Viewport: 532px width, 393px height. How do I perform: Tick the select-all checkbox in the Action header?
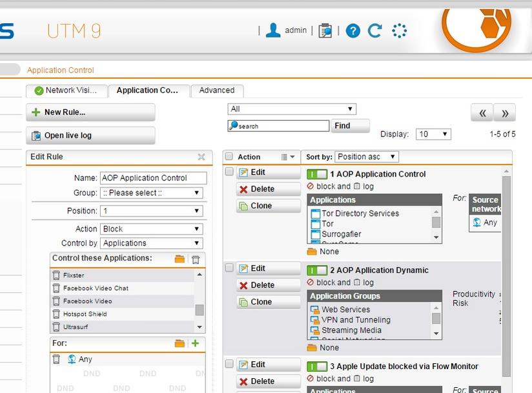[229, 156]
